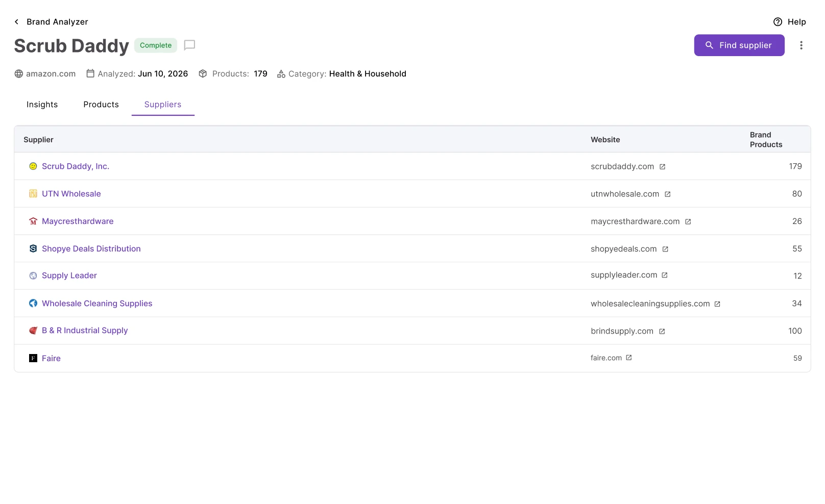
Task: Click the brindsupply.com website text
Action: [x=622, y=332]
